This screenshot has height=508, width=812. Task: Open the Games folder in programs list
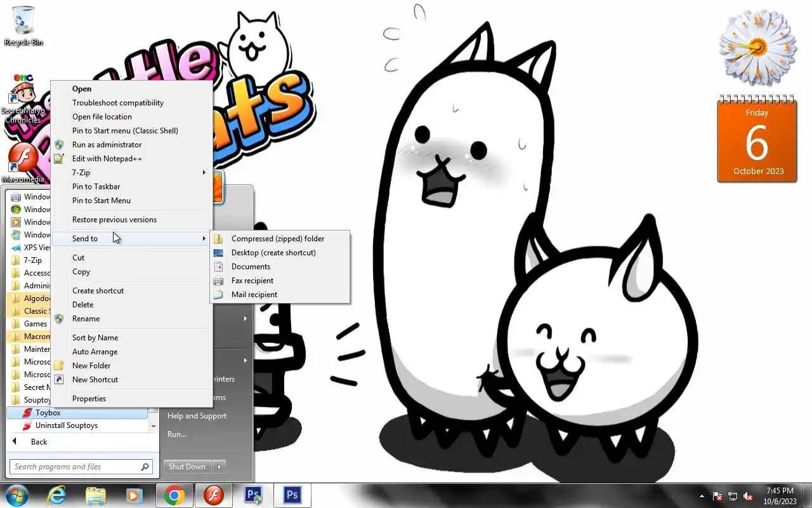click(x=29, y=324)
